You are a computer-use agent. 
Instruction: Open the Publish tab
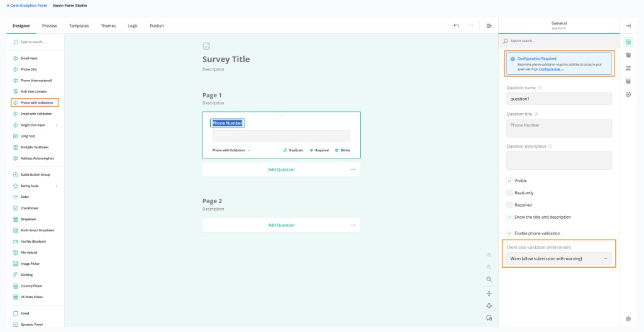[x=157, y=26]
